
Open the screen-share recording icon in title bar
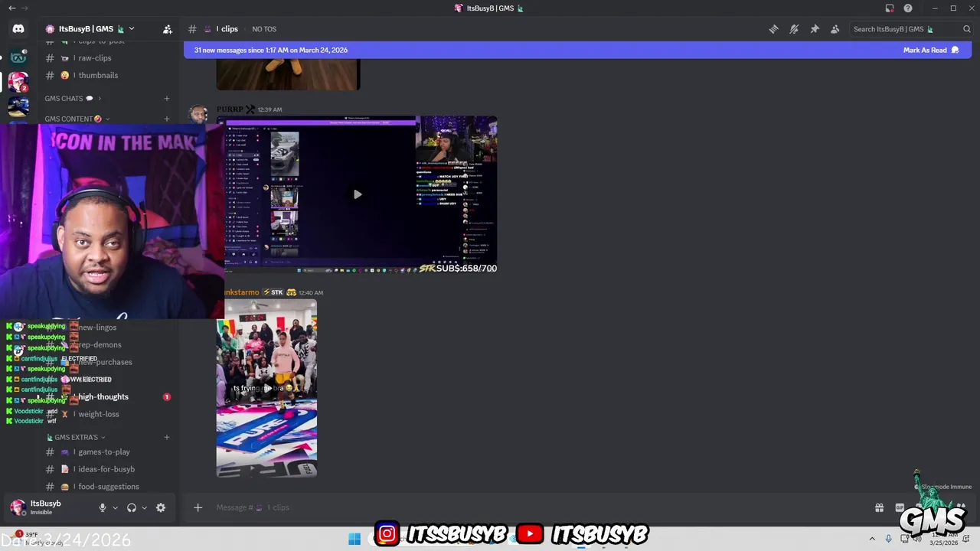[x=890, y=8]
